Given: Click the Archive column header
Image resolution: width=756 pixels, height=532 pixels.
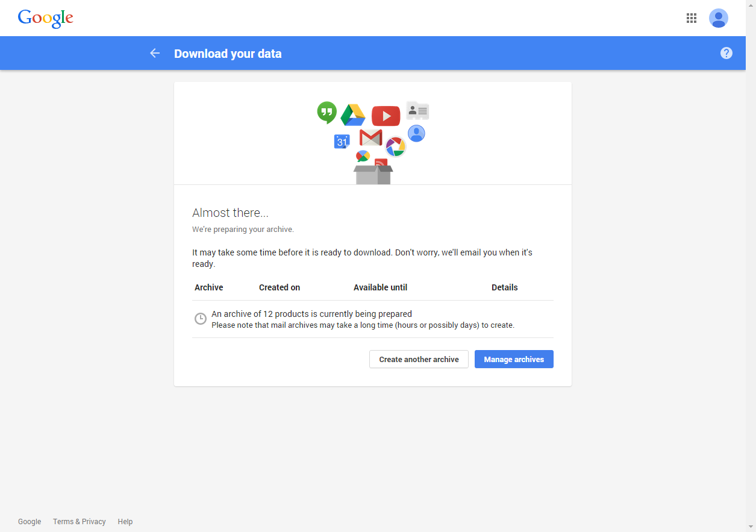Looking at the screenshot, I should (209, 287).
